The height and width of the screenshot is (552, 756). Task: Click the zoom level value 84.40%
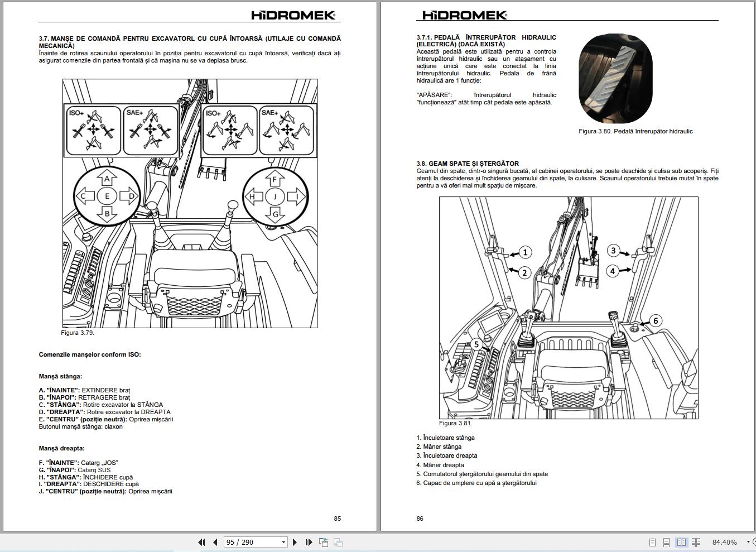[x=724, y=542]
